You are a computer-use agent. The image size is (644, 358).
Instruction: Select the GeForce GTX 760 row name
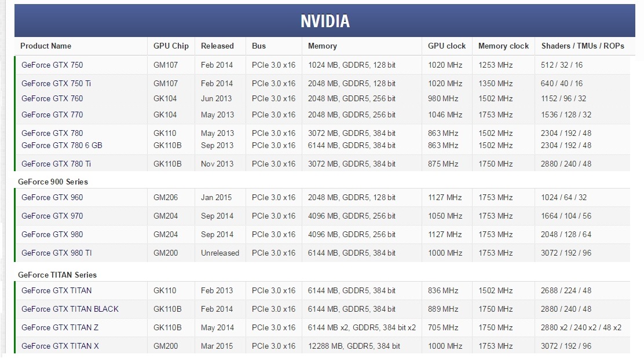pyautogui.click(x=52, y=98)
